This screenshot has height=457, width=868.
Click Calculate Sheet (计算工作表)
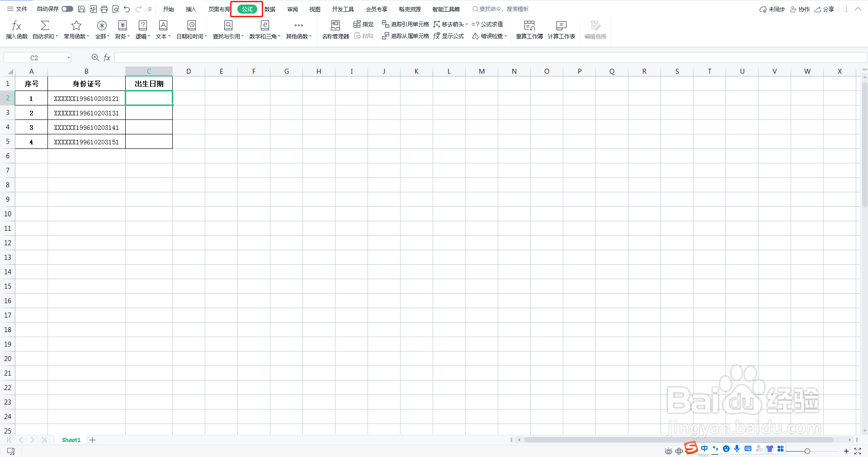[x=561, y=30]
